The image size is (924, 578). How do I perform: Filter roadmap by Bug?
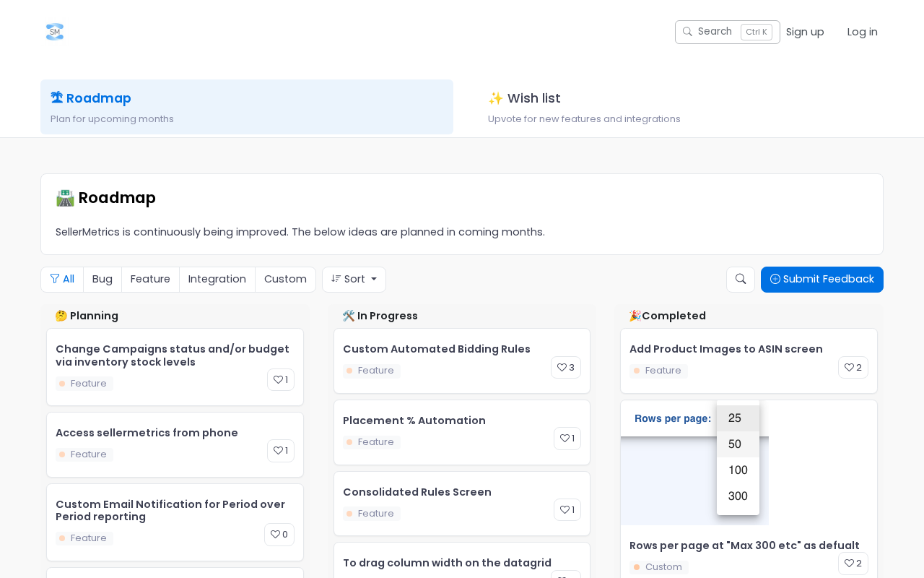point(103,280)
